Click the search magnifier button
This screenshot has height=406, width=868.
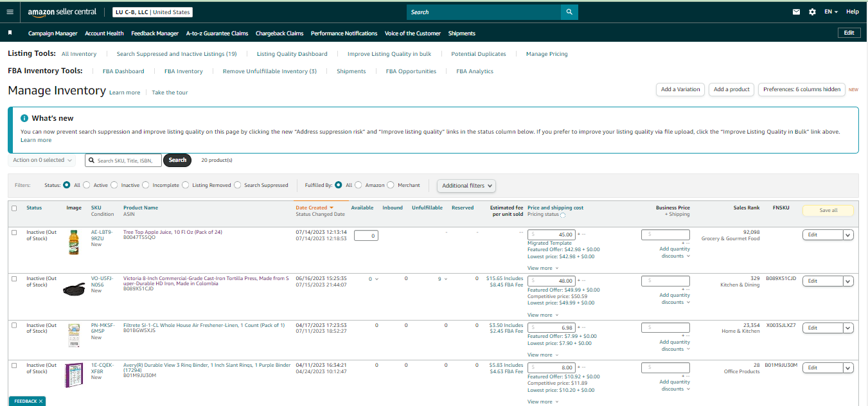[x=569, y=12]
